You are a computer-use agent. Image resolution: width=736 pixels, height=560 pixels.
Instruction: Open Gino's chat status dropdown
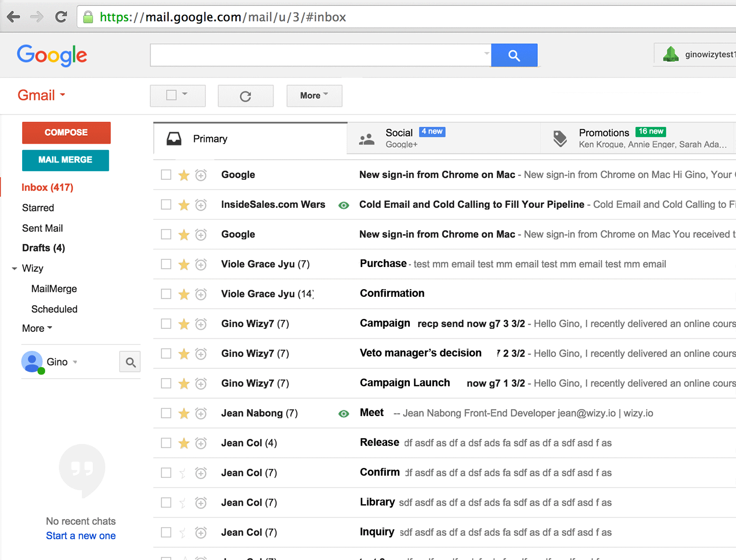click(x=75, y=362)
